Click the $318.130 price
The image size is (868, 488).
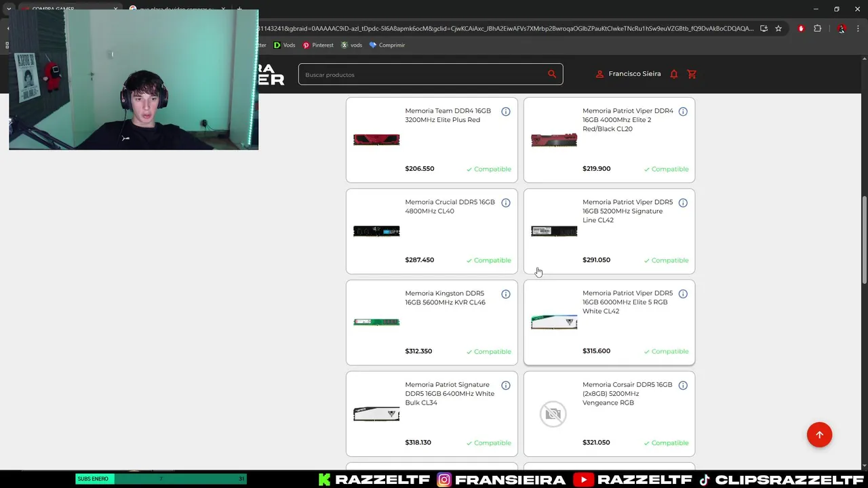pos(418,443)
